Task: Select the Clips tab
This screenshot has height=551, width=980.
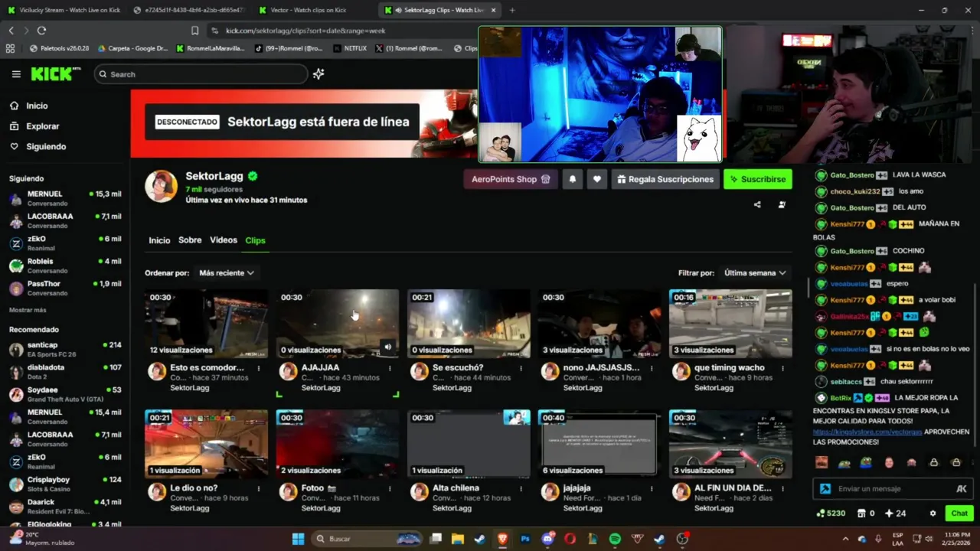Action: tap(255, 240)
